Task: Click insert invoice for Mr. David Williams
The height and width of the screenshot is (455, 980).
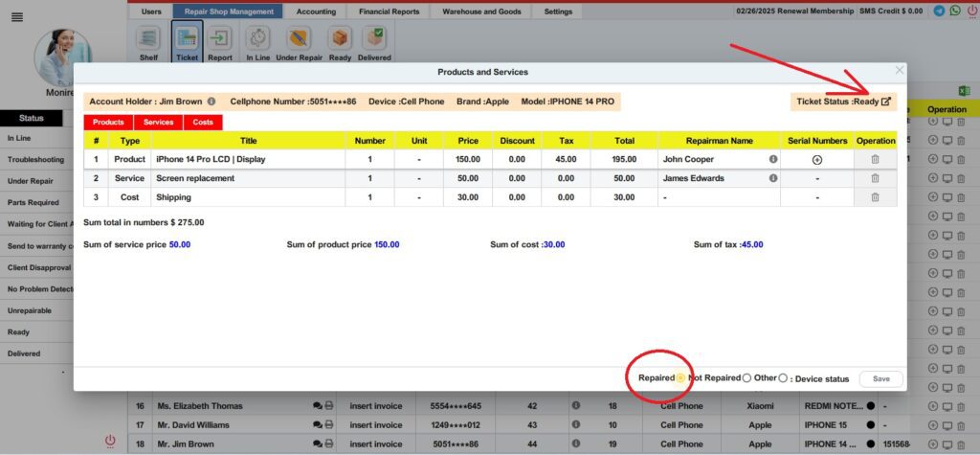Action: (x=375, y=425)
